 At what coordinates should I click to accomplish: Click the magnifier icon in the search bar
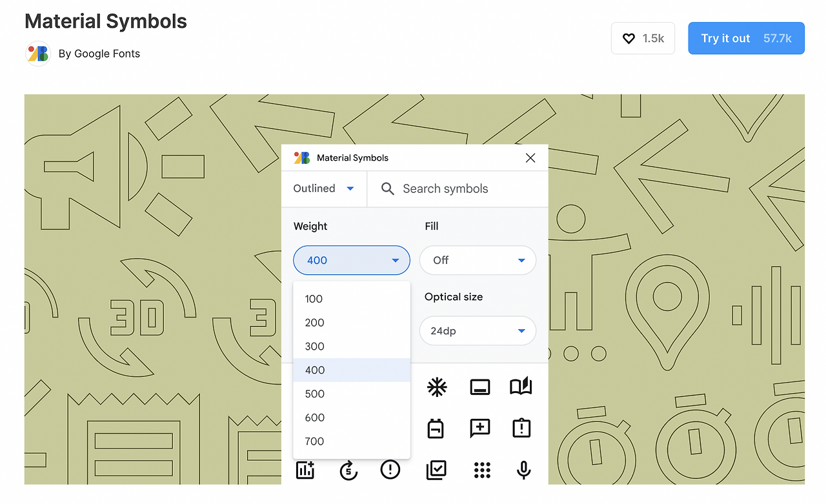(388, 188)
